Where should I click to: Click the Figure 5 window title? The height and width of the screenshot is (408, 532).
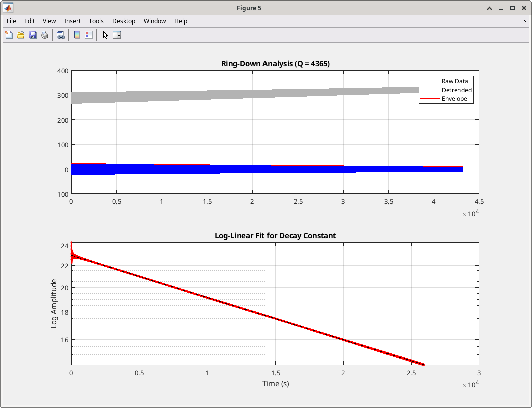[x=249, y=8]
